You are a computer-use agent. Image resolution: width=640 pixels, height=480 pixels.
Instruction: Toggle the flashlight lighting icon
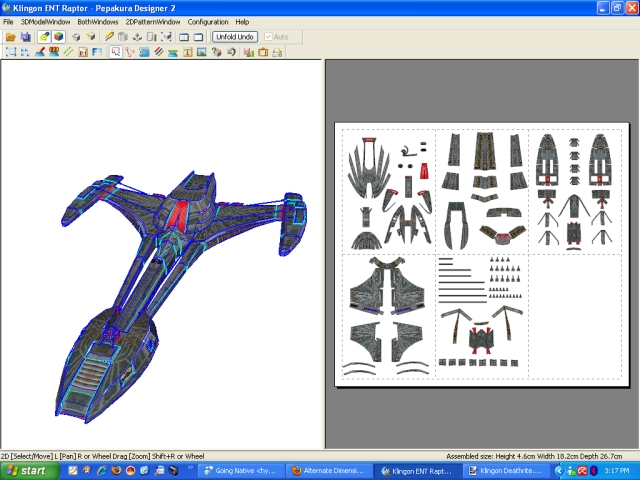tap(44, 37)
